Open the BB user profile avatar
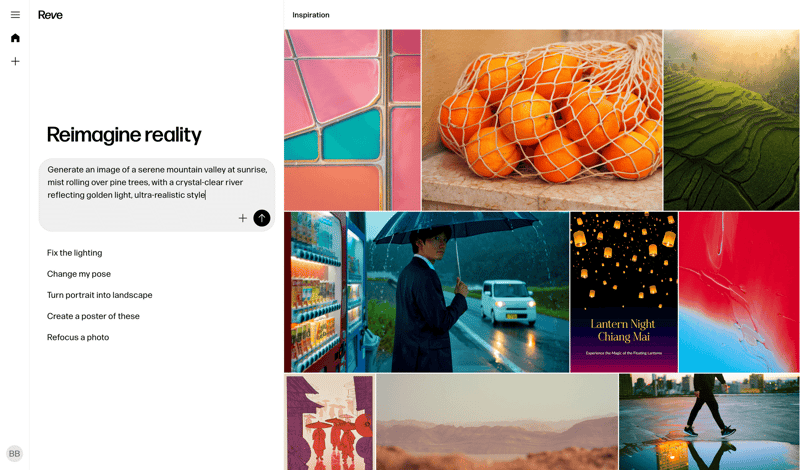This screenshot has height=470, width=800. point(14,453)
